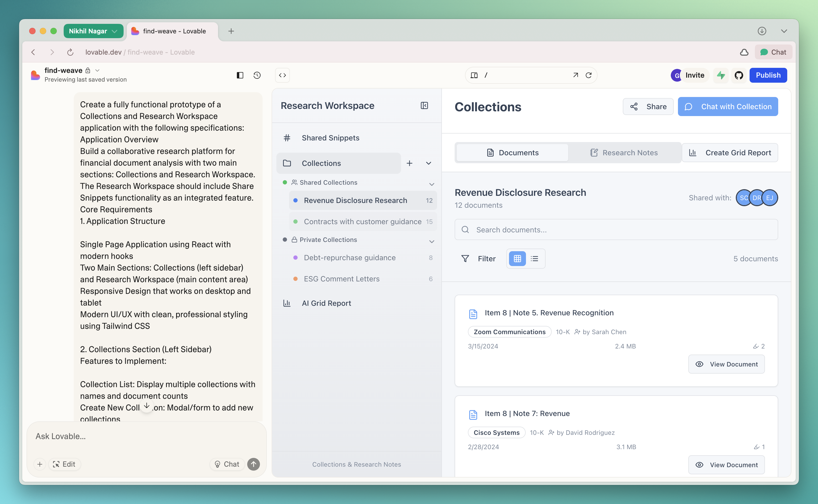818x504 pixels.
Task: Switch to list view layout
Action: (534, 259)
